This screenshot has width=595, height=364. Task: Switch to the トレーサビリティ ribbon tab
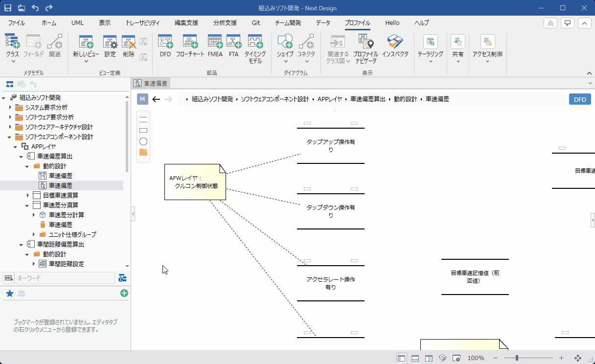click(x=142, y=23)
